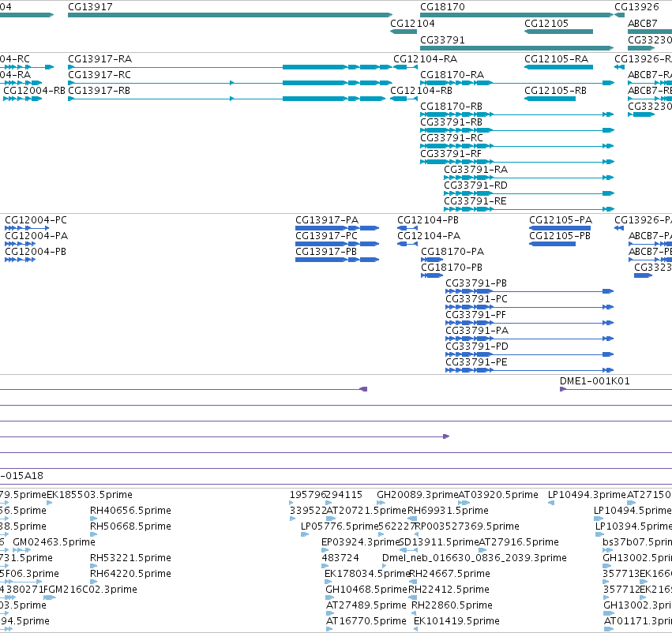Select transcript label CG33791-RF
Image resolution: width=672 pixels, height=633 pixels.
pyautogui.click(x=451, y=154)
